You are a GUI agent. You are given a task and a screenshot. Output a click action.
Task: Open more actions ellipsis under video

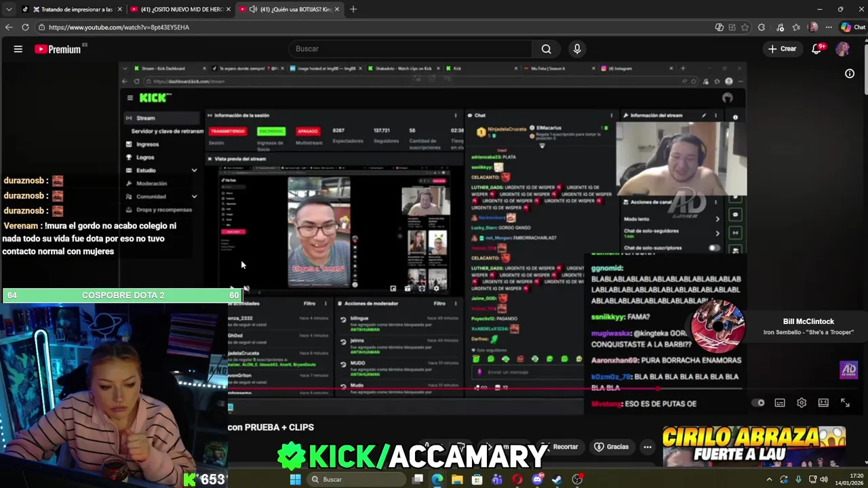[x=648, y=447]
